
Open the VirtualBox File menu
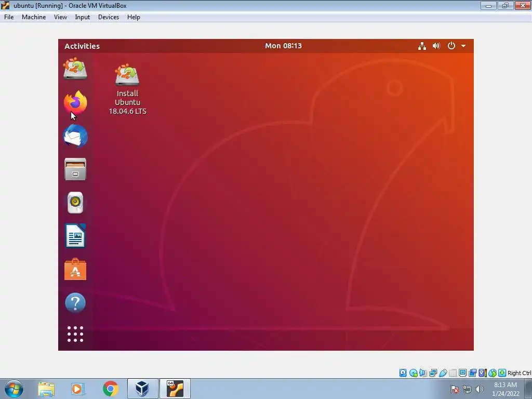(9, 17)
